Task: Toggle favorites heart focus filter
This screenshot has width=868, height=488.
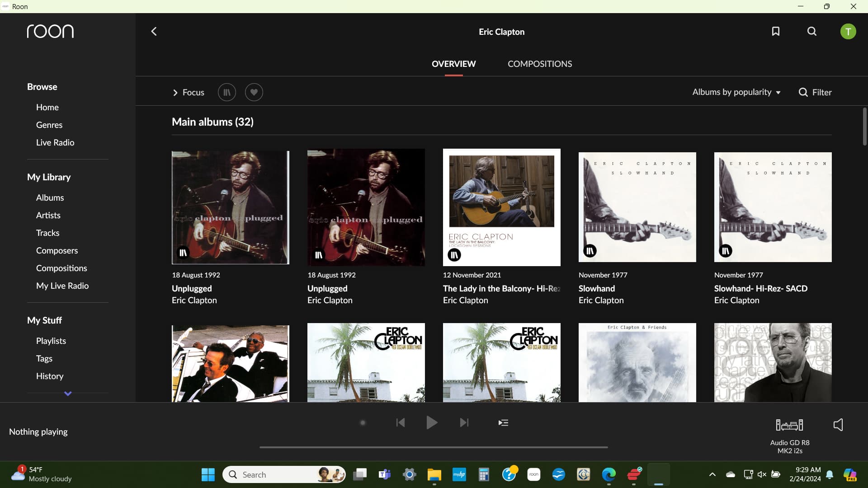Action: (x=254, y=92)
